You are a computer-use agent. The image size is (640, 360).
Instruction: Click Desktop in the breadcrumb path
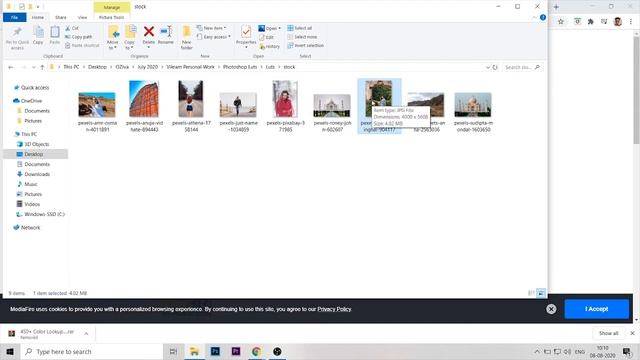coord(97,67)
